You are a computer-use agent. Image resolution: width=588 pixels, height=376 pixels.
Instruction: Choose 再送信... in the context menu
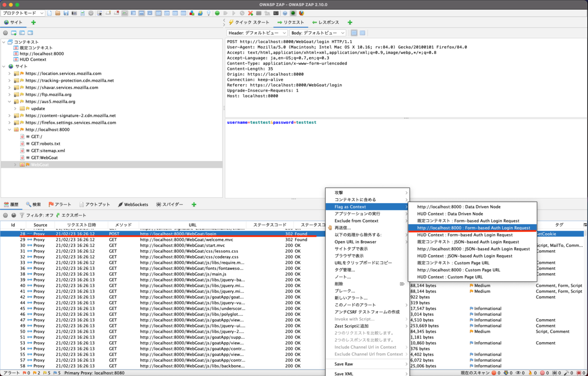(367, 228)
